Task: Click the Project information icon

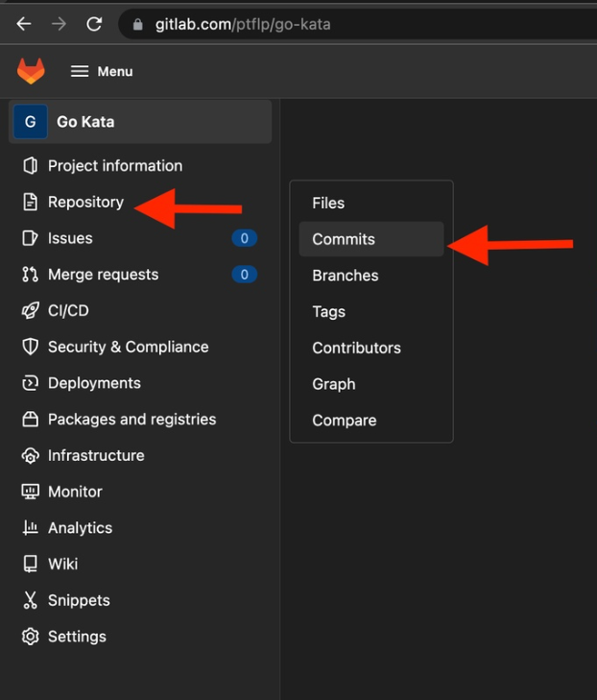Action: click(30, 166)
